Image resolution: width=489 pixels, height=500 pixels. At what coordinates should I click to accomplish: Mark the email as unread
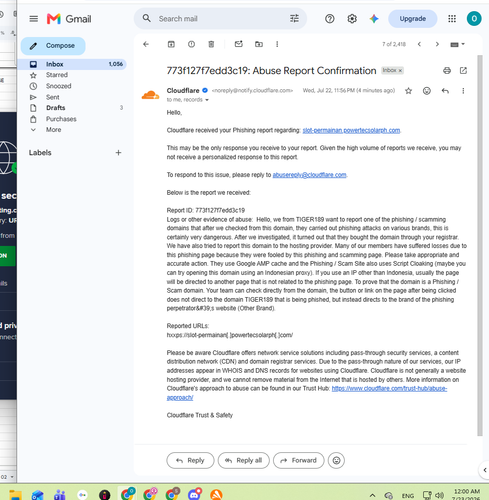[239, 44]
